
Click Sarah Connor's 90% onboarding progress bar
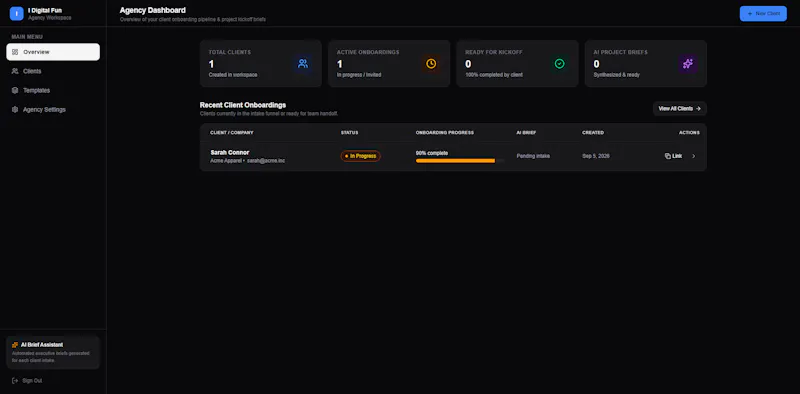point(460,161)
